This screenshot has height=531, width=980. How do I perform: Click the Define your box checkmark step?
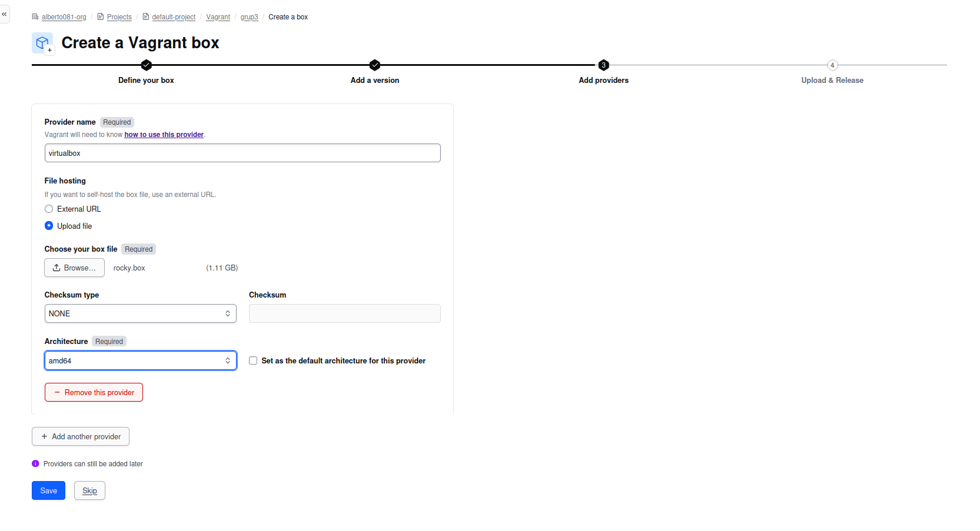(147, 65)
